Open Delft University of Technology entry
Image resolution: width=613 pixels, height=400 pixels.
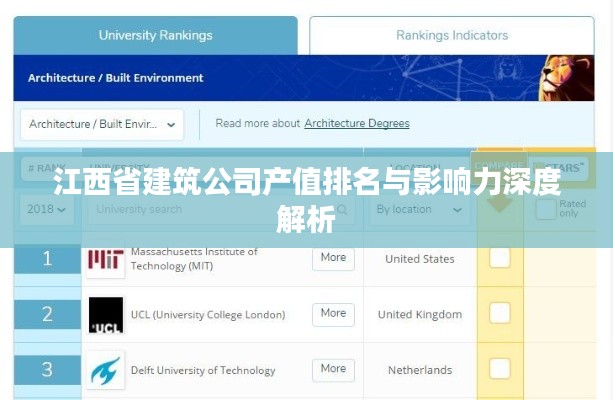(203, 370)
